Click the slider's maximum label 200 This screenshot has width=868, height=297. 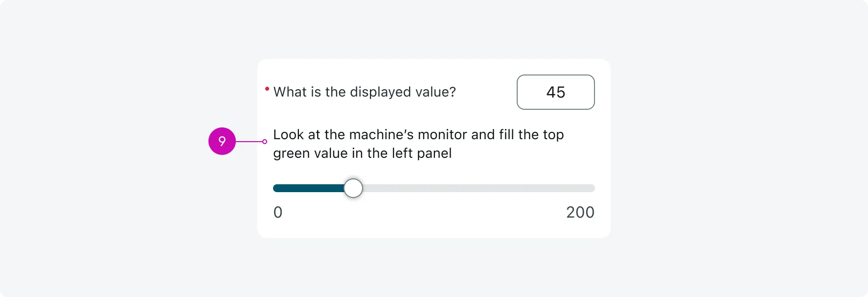click(x=580, y=212)
